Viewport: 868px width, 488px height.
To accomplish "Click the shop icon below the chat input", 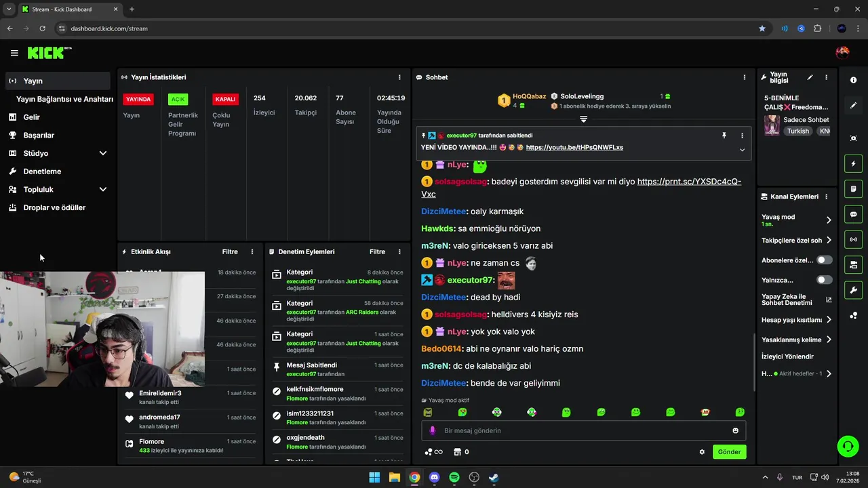I will [457, 452].
